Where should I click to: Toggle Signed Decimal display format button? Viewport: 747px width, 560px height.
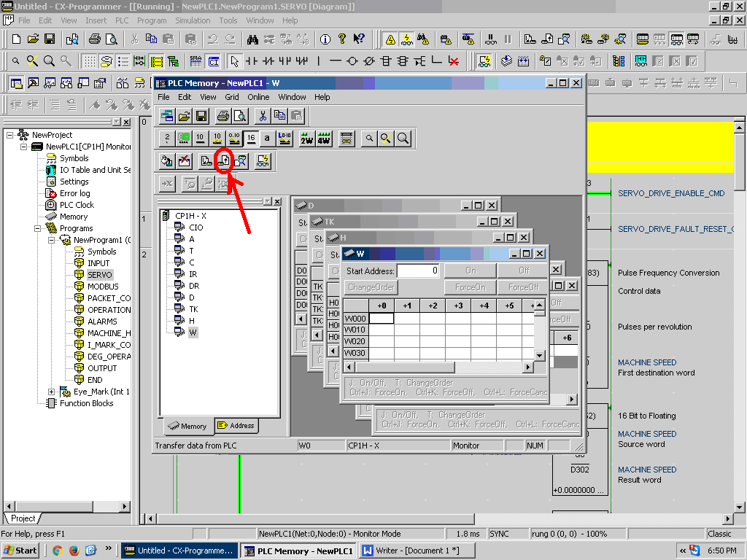pyautogui.click(x=217, y=139)
